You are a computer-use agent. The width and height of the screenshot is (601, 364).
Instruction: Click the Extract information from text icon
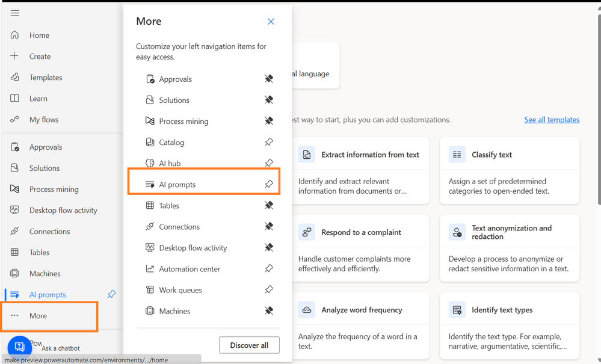[x=307, y=155]
